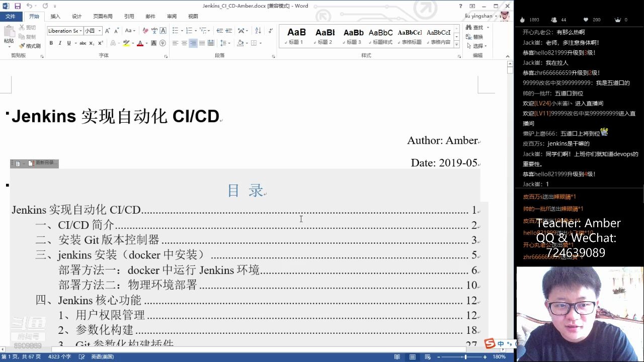Image resolution: width=644 pixels, height=362 pixels.
Task: Open the Change Case (Aa) dropdown
Action: click(x=130, y=31)
